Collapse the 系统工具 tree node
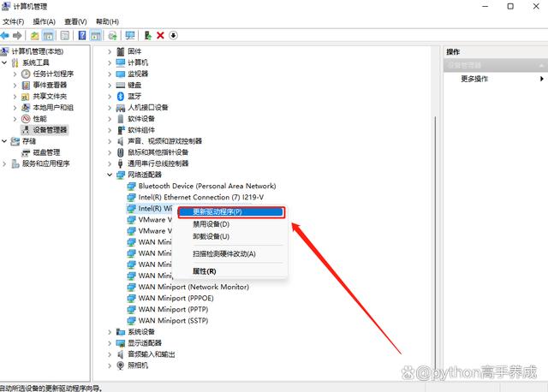 point(4,62)
